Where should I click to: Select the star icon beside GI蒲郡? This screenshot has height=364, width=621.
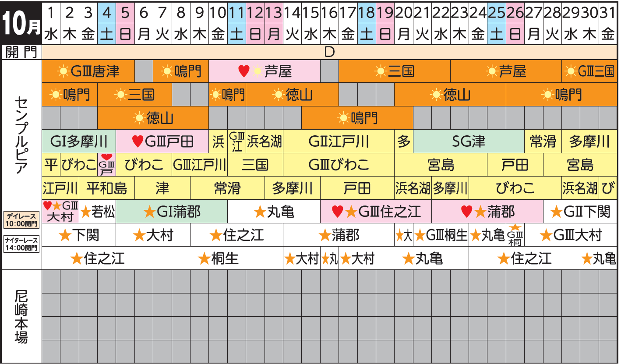[149, 212]
